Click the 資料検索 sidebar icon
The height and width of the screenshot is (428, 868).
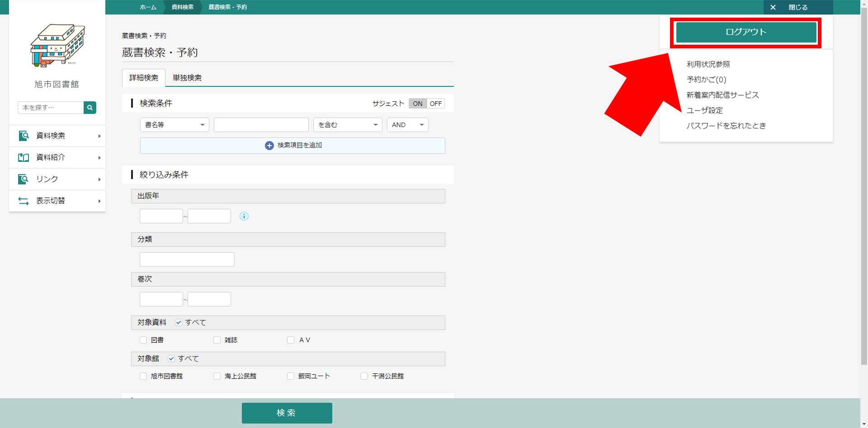[x=24, y=136]
